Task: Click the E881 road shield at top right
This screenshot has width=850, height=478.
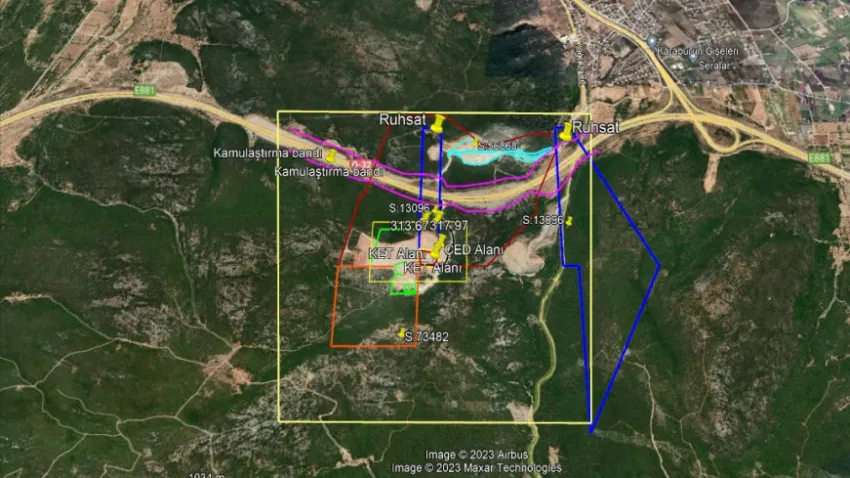Action: (818, 157)
